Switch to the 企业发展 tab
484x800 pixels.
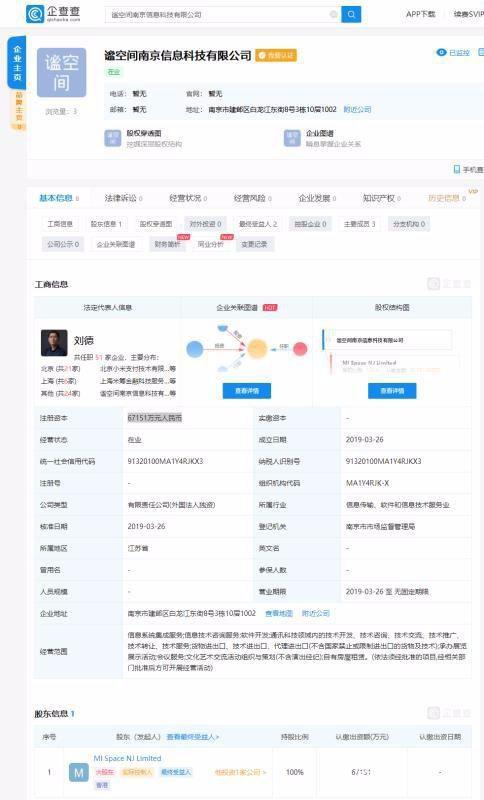tap(317, 198)
